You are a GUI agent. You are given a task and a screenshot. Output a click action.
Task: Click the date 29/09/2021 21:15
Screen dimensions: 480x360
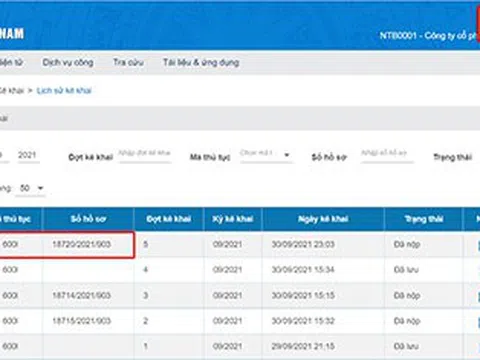303,346
